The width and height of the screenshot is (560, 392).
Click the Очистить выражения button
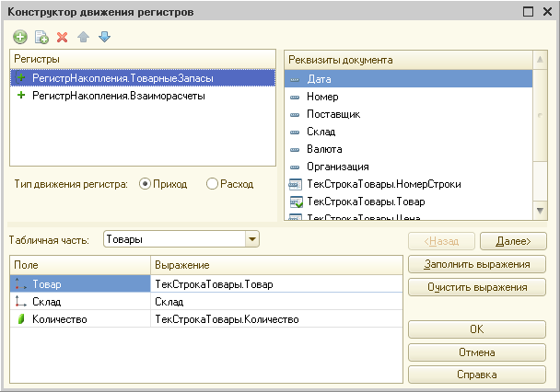pyautogui.click(x=477, y=287)
